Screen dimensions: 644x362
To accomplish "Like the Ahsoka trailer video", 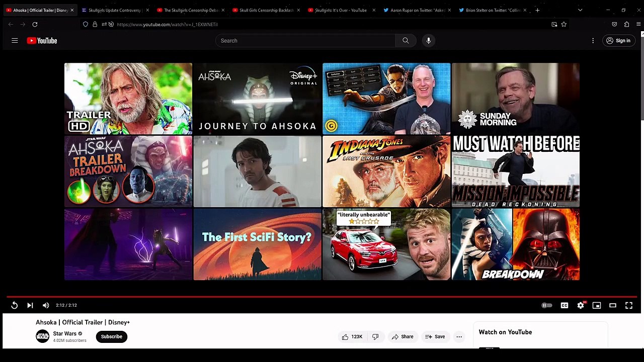I will pos(352,337).
